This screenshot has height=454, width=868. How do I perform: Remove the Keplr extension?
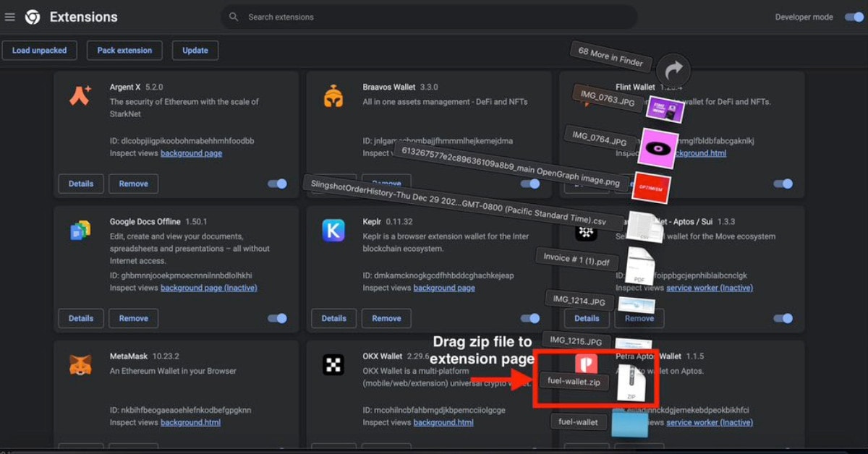pyautogui.click(x=387, y=318)
